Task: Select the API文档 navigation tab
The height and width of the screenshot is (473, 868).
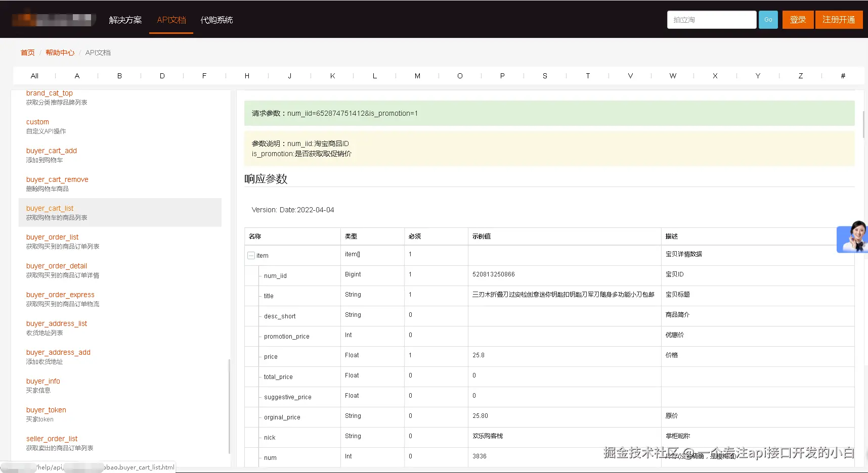Action: tap(171, 20)
